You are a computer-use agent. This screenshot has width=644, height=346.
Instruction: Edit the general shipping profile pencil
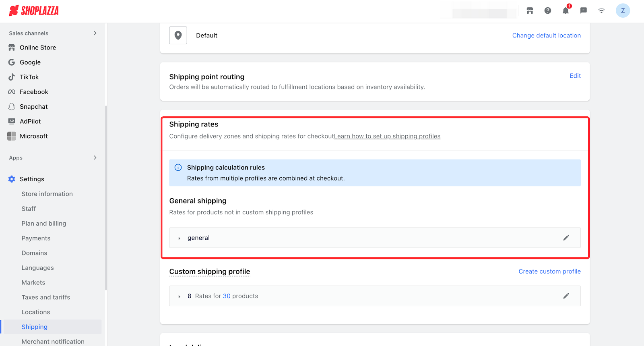[x=566, y=238]
